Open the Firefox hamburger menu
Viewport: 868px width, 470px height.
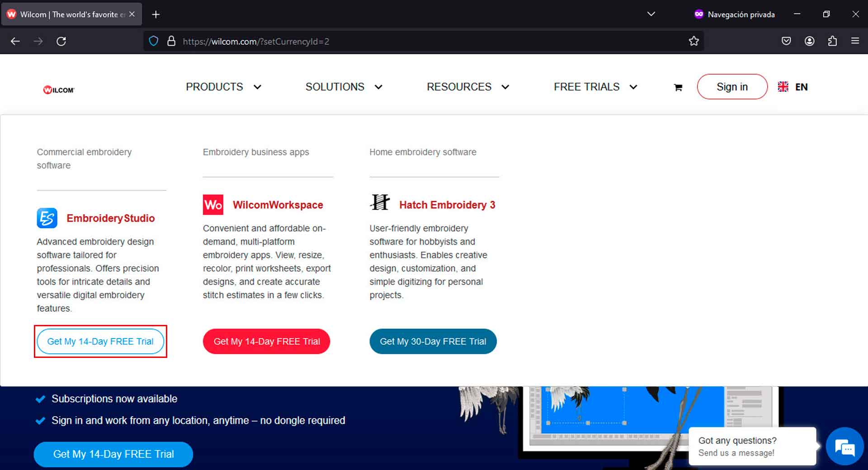coord(855,41)
